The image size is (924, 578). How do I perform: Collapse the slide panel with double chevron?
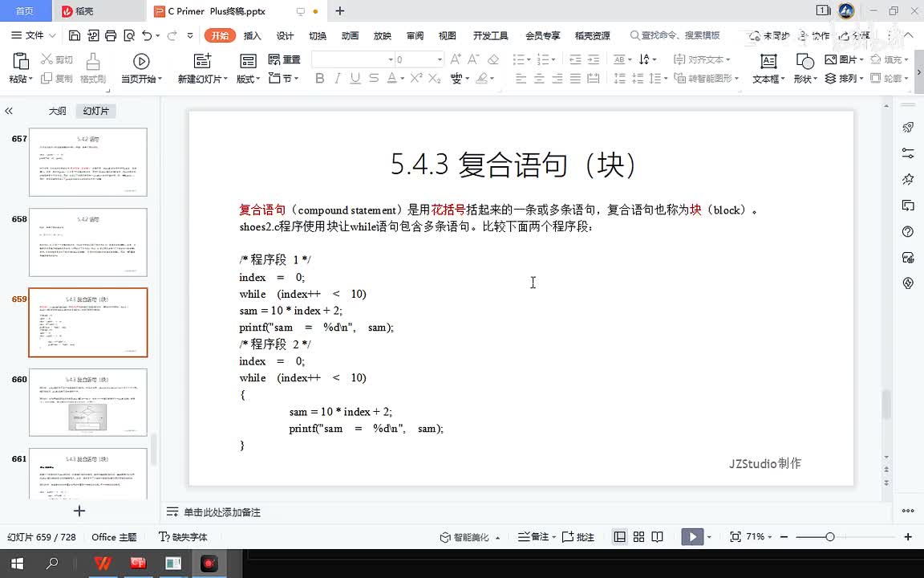click(9, 111)
